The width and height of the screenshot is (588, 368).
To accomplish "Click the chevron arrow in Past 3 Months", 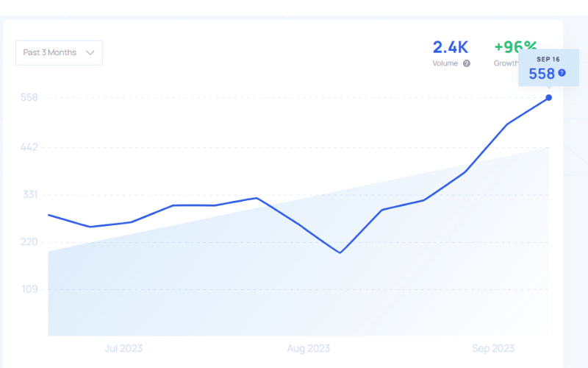I will [x=90, y=53].
